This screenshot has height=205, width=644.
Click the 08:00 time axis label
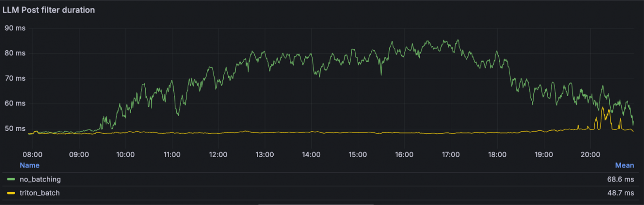coord(33,155)
